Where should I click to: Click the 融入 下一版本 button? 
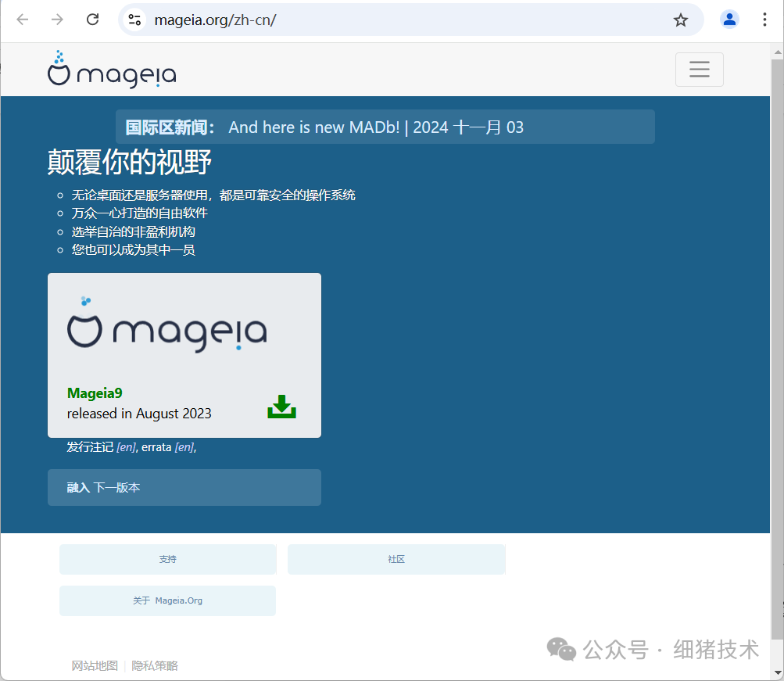184,487
